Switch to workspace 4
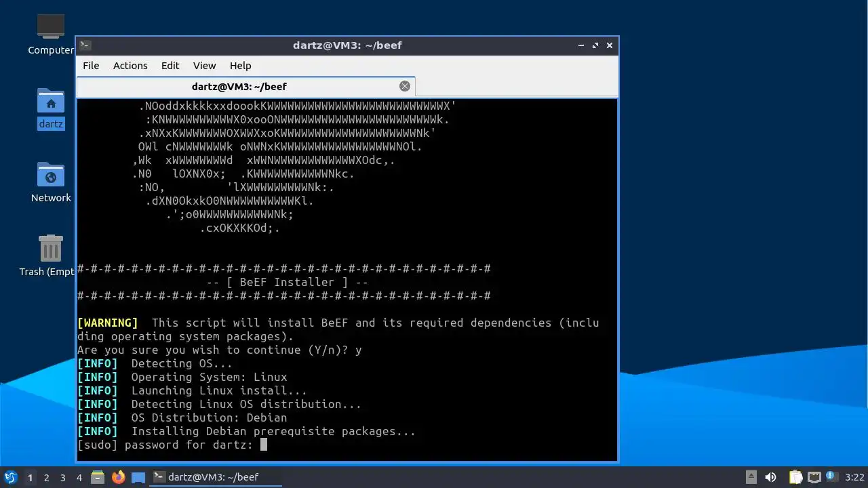 click(x=79, y=478)
